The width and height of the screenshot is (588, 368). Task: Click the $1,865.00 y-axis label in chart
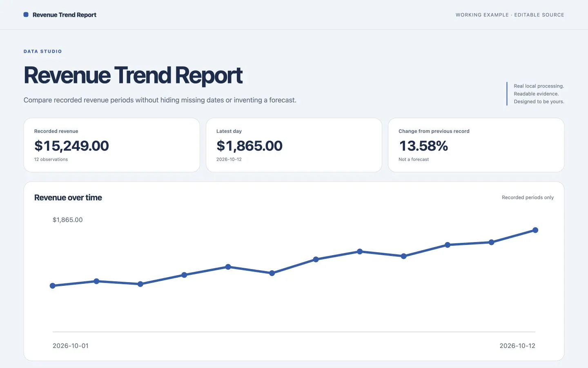pos(68,220)
